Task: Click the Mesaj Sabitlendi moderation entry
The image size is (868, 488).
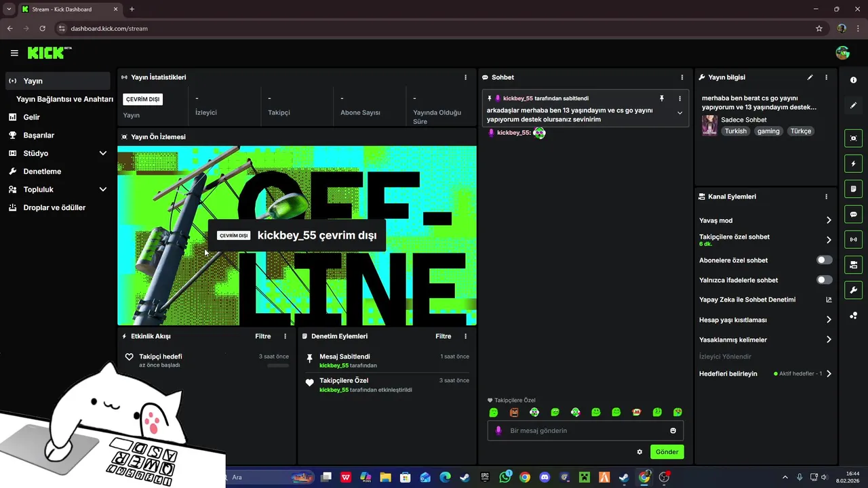Action: tap(387, 361)
